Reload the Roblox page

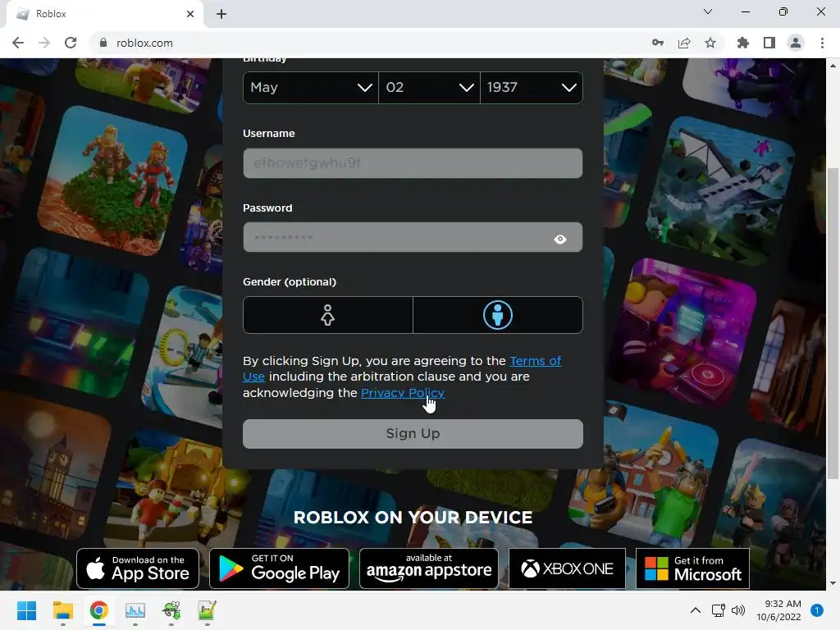pos(71,43)
